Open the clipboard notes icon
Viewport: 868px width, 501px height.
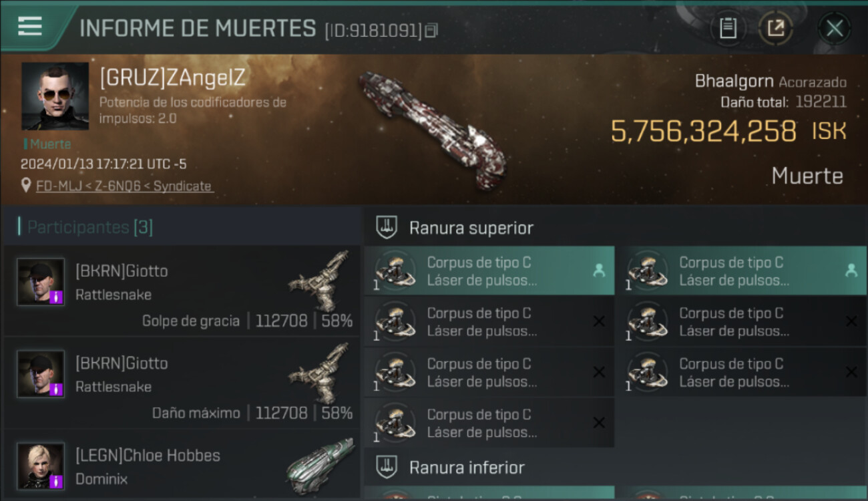click(x=728, y=28)
